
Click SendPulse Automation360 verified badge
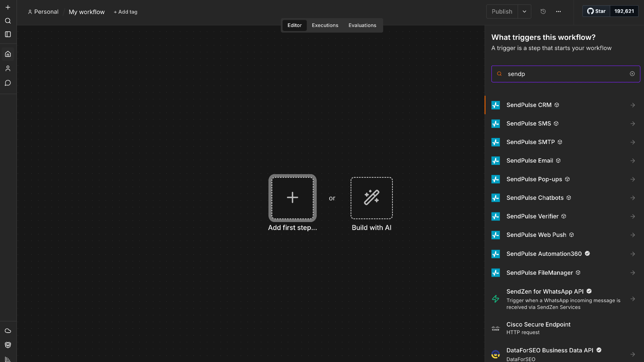(x=587, y=253)
